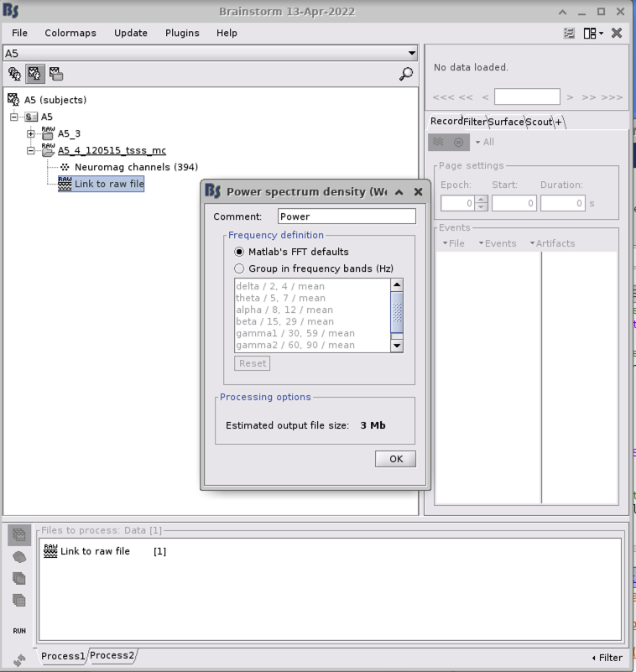The image size is (636, 672).
Task: Click the plus tab to add panel
Action: [x=558, y=122]
